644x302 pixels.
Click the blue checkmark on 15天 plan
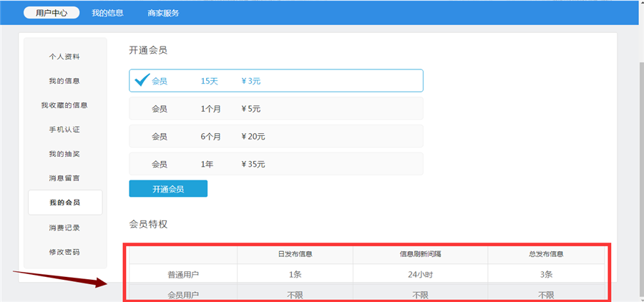[x=142, y=79]
